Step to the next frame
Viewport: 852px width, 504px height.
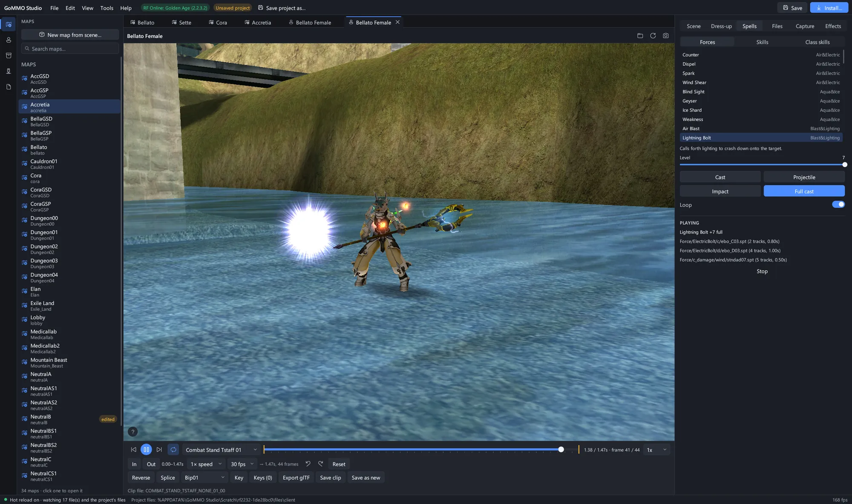tap(159, 450)
